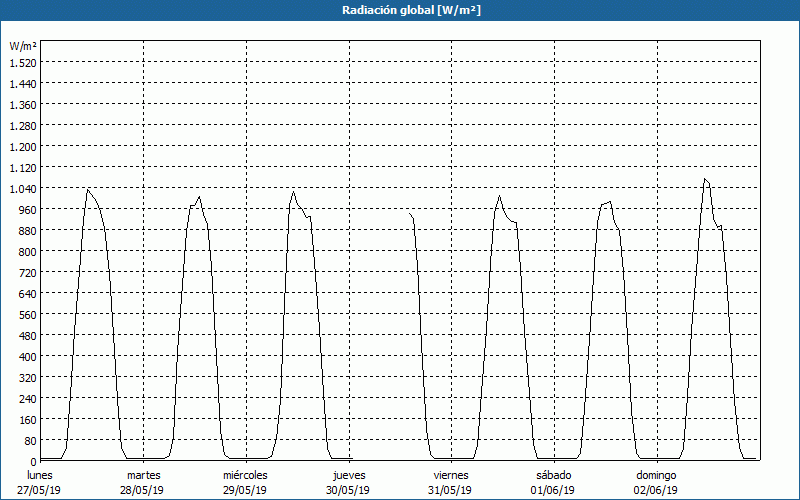Select the 80 y-axis value
Image resolution: width=800 pixels, height=500 pixels.
click(30, 441)
